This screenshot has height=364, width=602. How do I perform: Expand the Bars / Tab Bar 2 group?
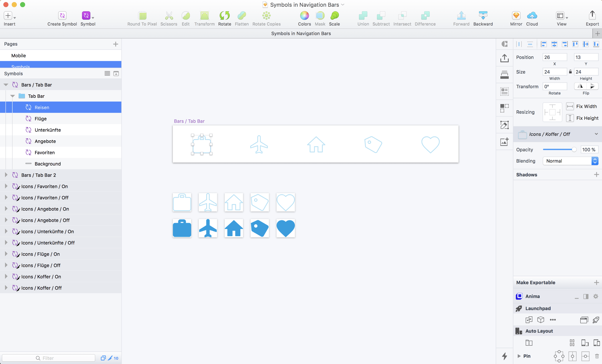[6, 175]
